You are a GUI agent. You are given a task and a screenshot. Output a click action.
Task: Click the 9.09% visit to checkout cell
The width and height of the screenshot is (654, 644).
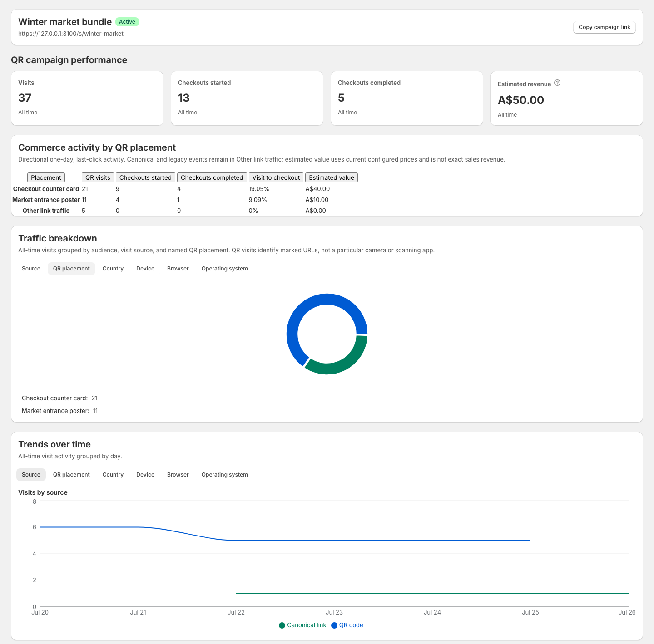pyautogui.click(x=258, y=200)
